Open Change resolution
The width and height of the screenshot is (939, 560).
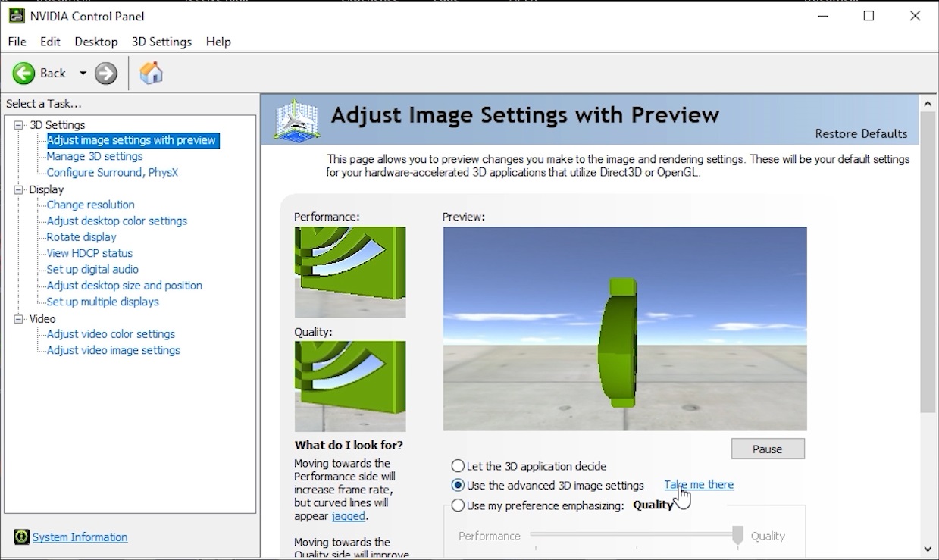[x=90, y=205]
